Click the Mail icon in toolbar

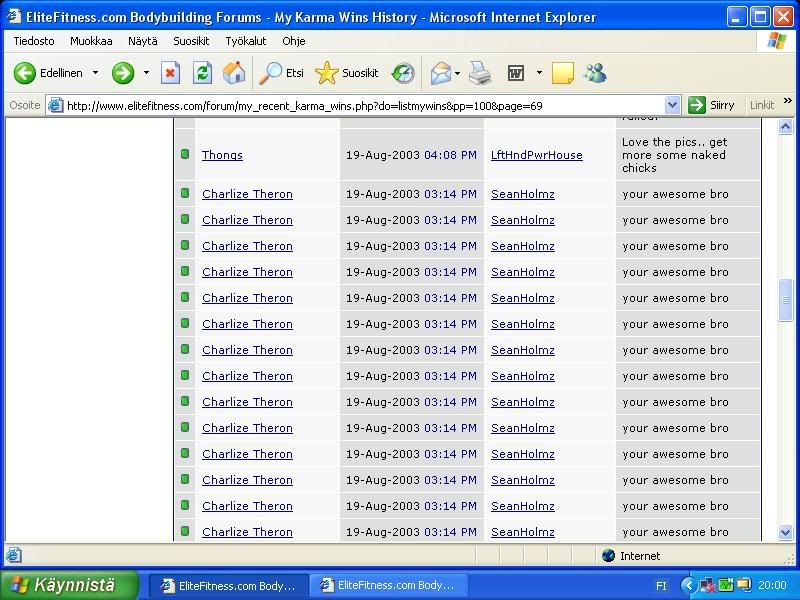[439, 73]
